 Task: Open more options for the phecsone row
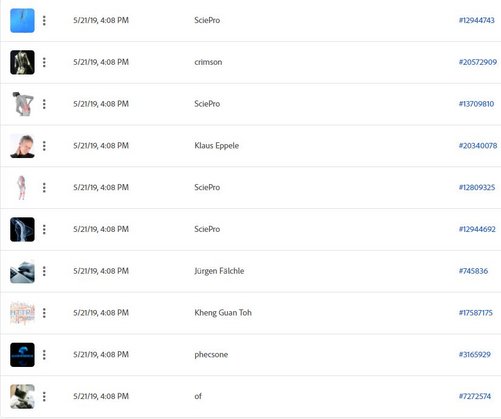tap(44, 355)
